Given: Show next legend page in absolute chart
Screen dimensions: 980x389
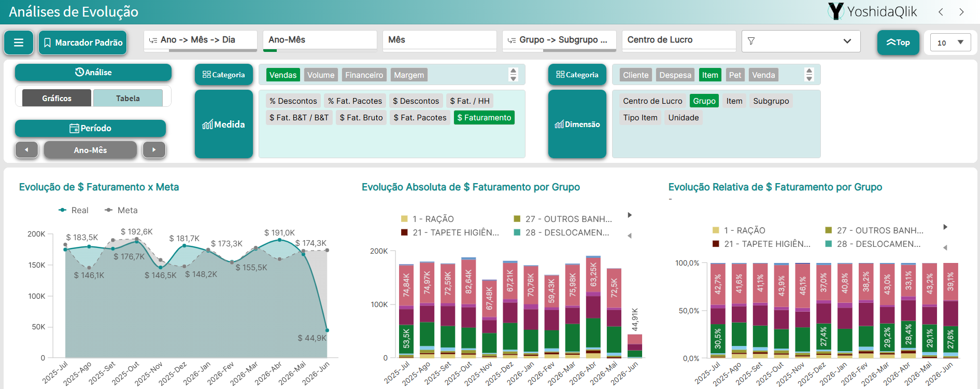Looking at the screenshot, I should pyautogui.click(x=630, y=215).
